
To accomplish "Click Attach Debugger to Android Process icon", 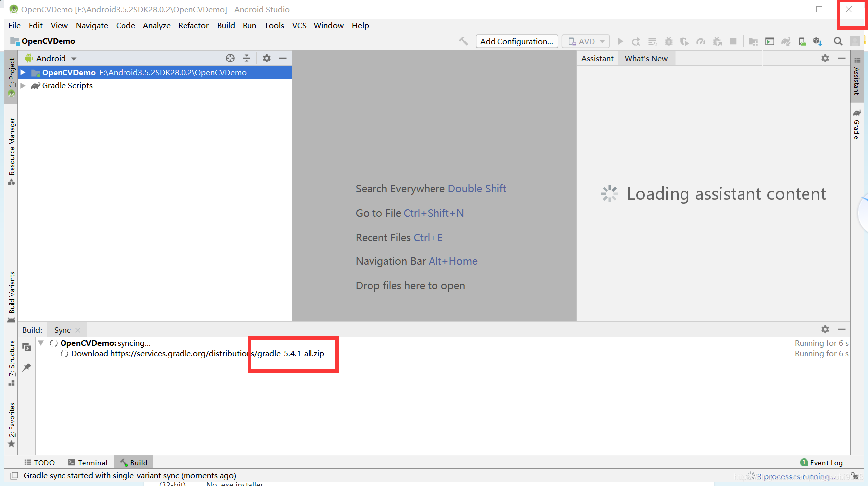I will coord(717,41).
